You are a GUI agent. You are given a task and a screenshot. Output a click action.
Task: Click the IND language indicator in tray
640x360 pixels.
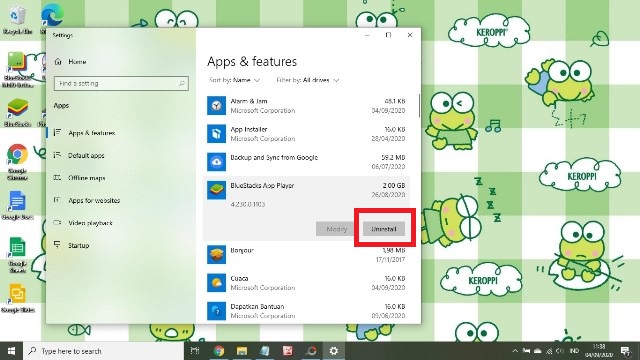[x=574, y=351]
